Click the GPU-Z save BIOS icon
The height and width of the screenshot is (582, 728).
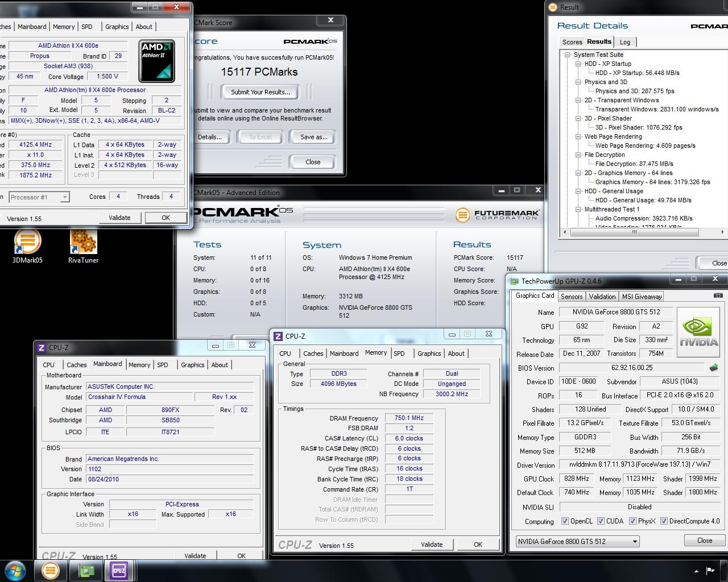[714, 367]
